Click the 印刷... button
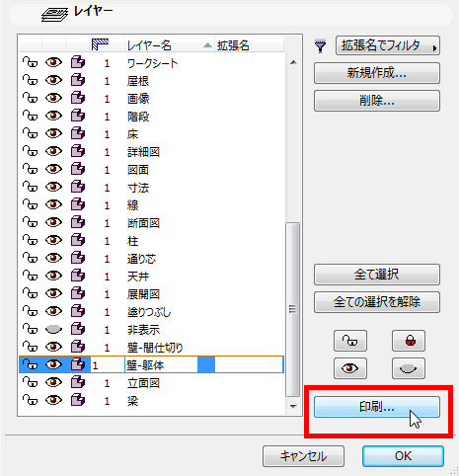 377,407
